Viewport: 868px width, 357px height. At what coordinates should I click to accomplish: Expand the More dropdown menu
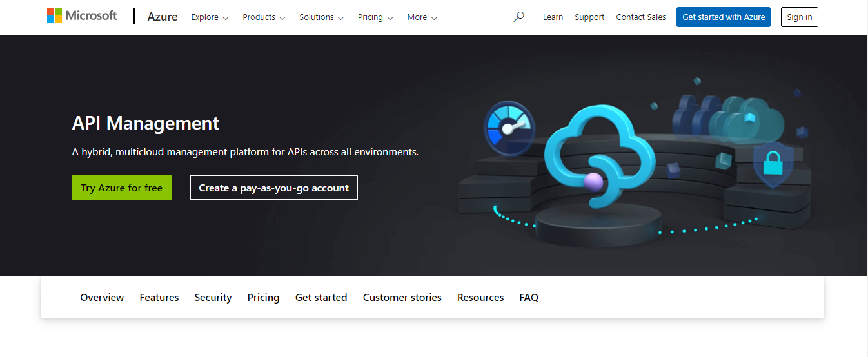[422, 17]
